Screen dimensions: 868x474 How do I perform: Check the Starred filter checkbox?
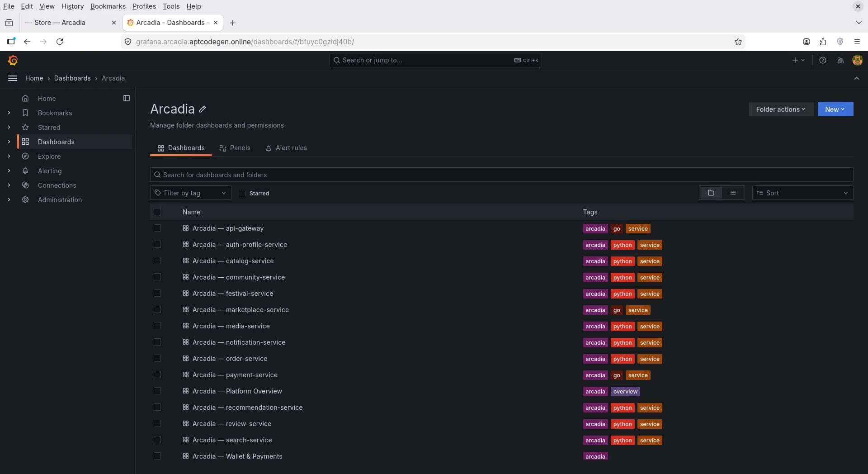[x=242, y=194]
